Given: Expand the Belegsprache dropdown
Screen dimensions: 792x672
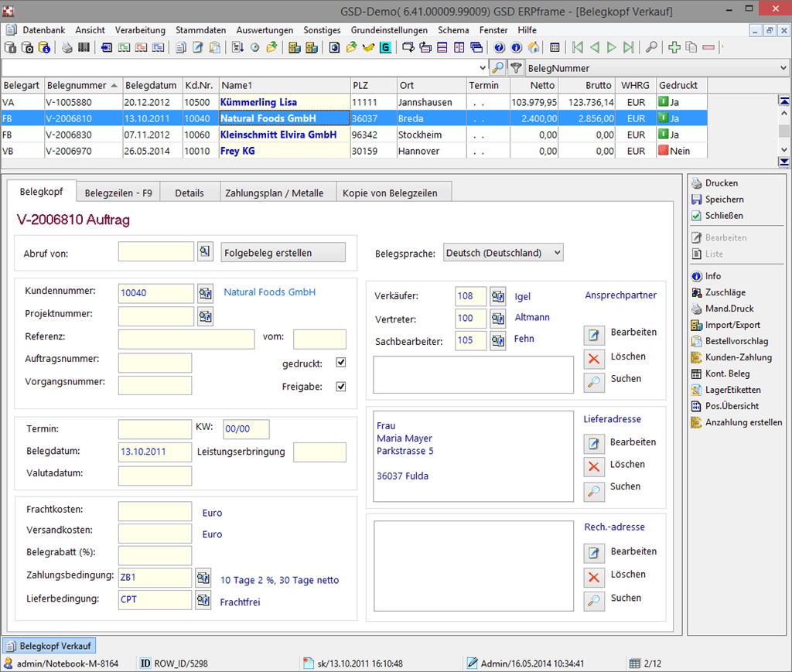Looking at the screenshot, I should 557,253.
